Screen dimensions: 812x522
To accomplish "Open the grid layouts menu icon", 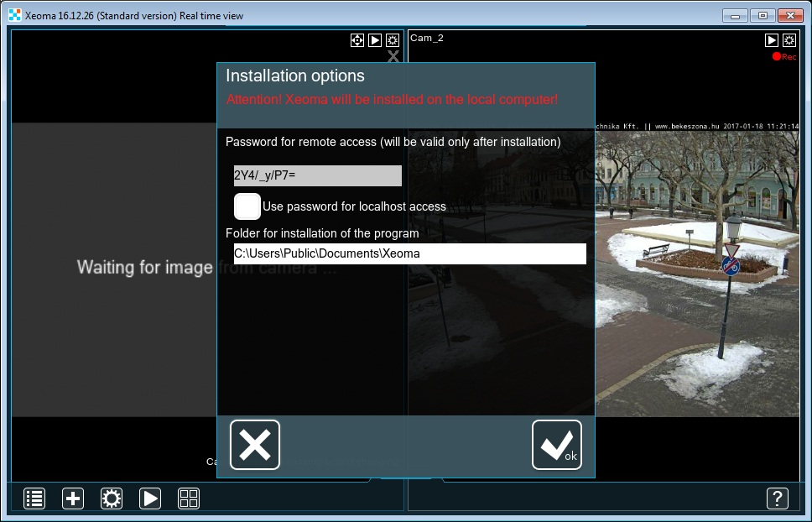I will 189,499.
